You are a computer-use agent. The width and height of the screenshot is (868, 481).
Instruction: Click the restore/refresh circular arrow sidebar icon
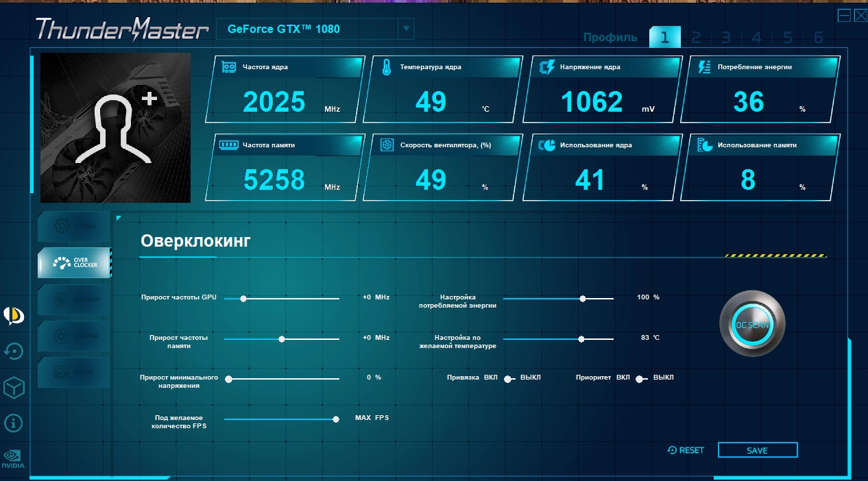[x=14, y=351]
